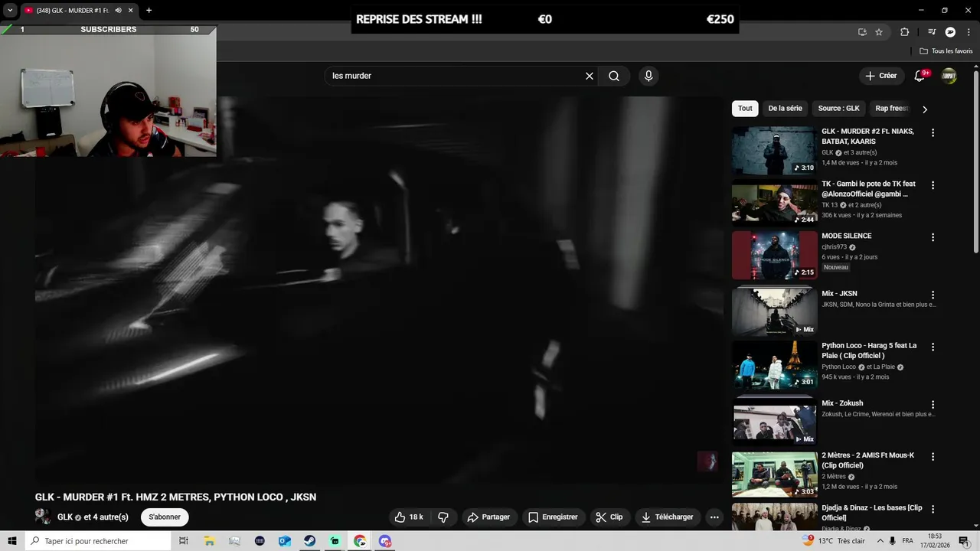Open MODE SILENCE video title
The image size is (980, 551).
click(x=846, y=236)
